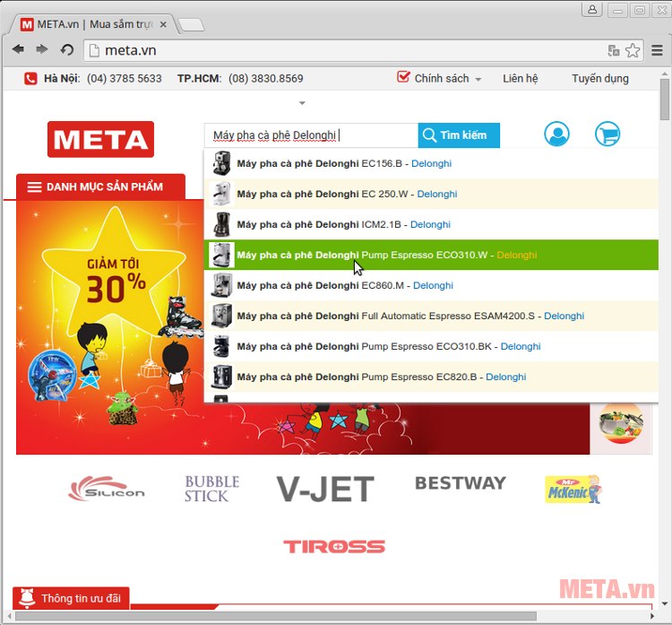Click ESAM4200.S coffee machine thumbnail

click(221, 316)
